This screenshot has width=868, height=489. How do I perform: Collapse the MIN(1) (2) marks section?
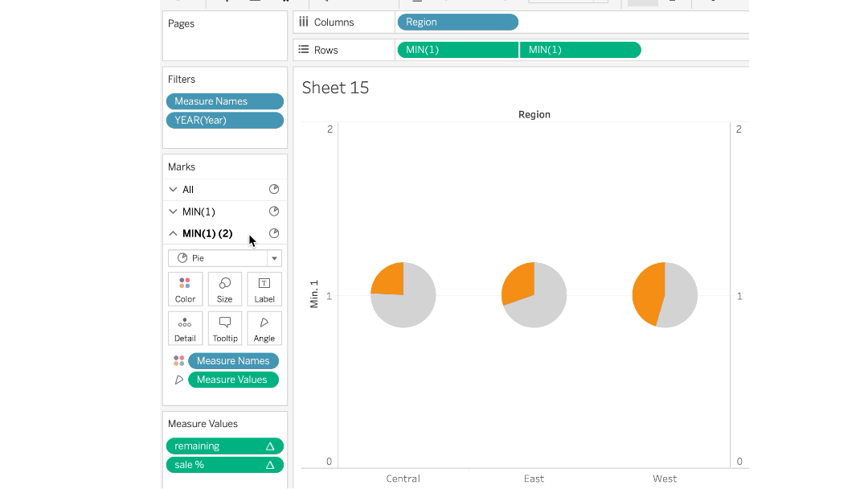point(174,234)
